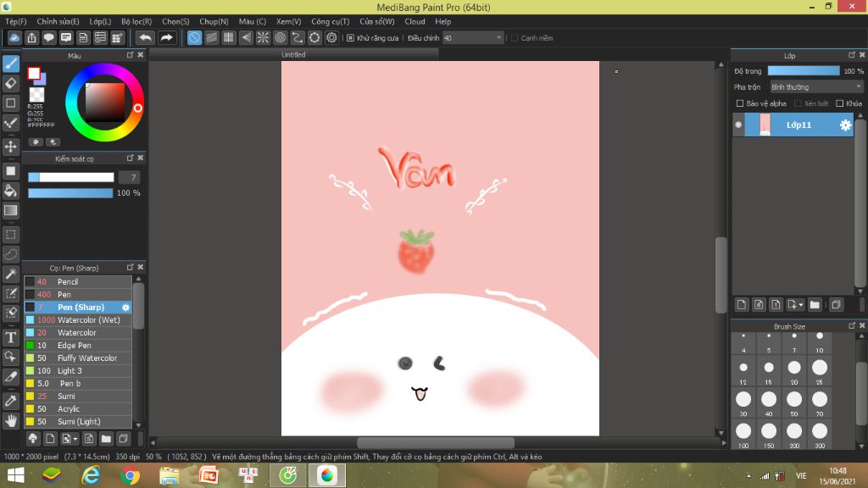Select the Eyedropper tool
The height and width of the screenshot is (488, 868).
tap(10, 401)
